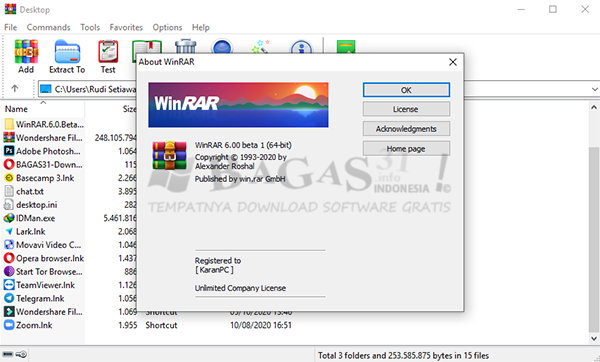Open the Commands menu
The width and height of the screenshot is (600, 362).
click(x=48, y=27)
